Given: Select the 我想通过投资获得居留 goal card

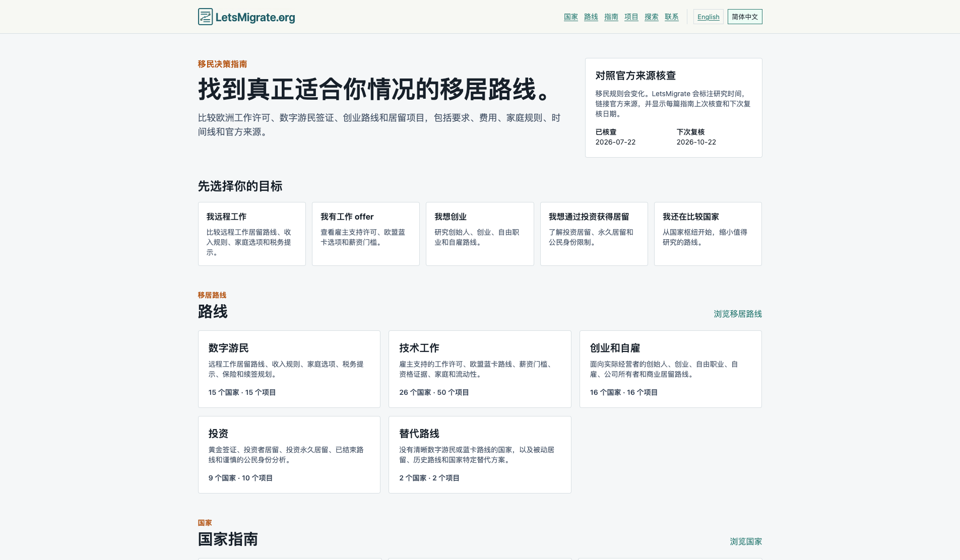Looking at the screenshot, I should pos(594,234).
